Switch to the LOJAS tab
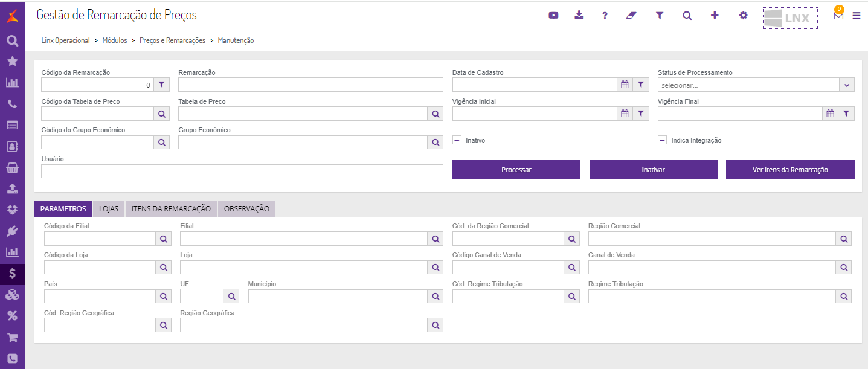 click(x=109, y=208)
